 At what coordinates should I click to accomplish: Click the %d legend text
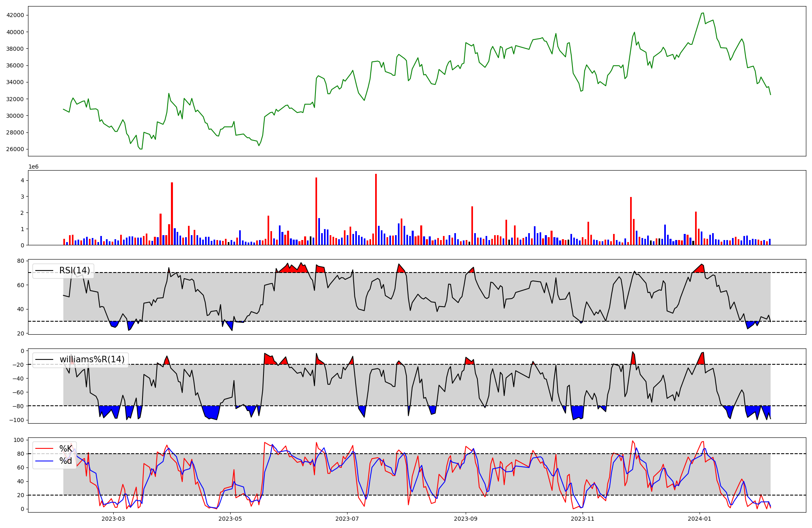66,461
